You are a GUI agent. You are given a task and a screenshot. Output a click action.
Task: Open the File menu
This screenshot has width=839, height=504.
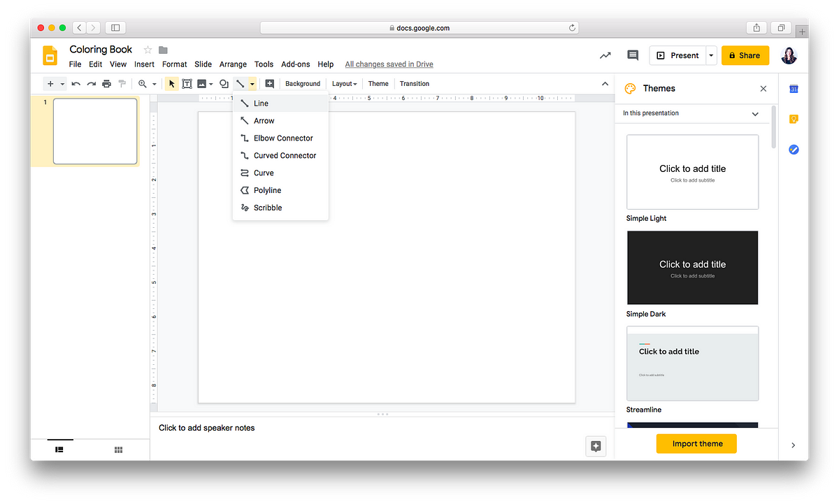coord(75,64)
